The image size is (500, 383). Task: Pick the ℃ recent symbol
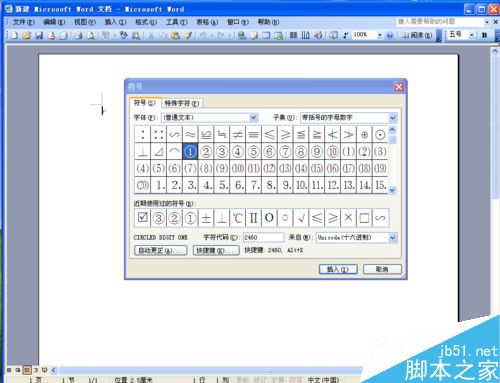(238, 218)
